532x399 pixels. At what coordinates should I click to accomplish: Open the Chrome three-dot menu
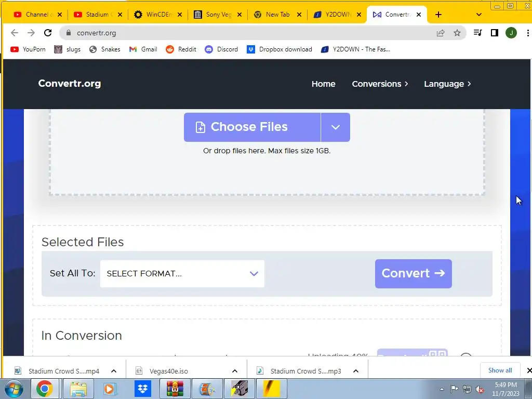528,33
